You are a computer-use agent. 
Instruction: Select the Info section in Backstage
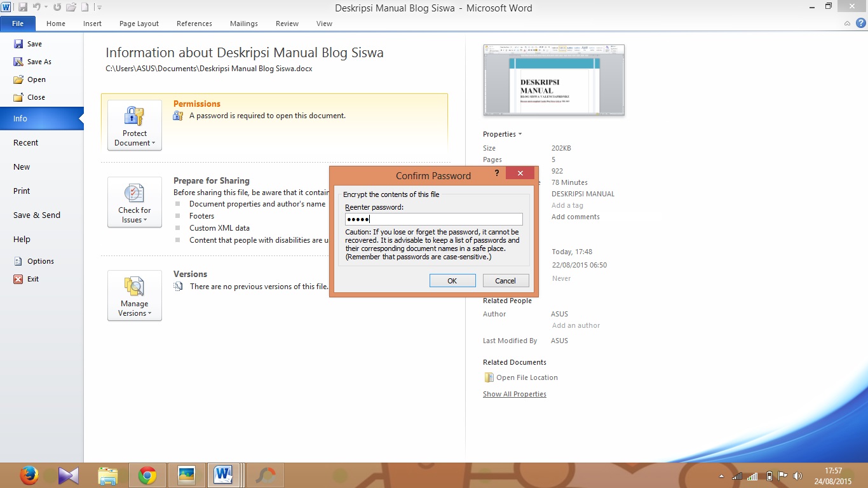(41, 118)
